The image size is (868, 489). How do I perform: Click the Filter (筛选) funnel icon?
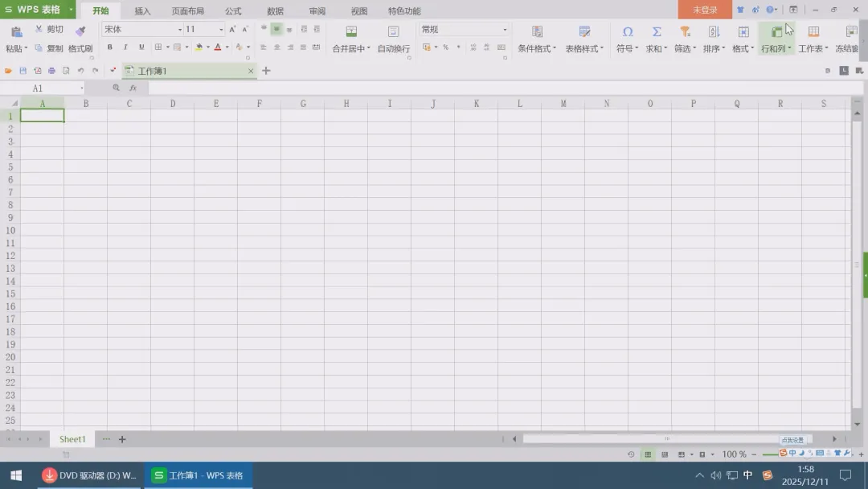(686, 31)
